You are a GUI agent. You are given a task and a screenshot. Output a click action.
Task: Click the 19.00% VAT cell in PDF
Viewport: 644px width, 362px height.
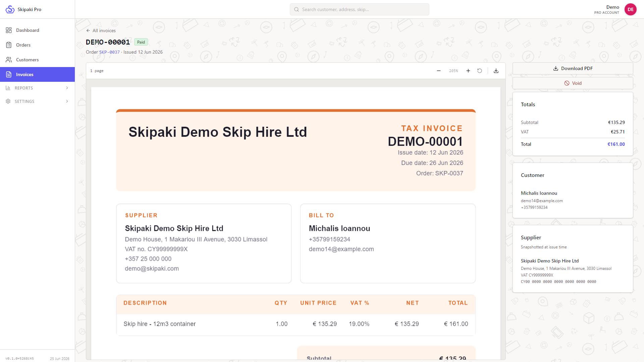[x=359, y=324]
